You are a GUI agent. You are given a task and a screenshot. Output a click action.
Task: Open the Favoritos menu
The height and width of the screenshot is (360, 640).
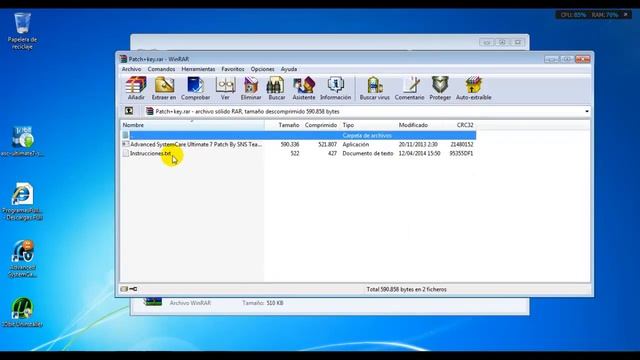233,69
